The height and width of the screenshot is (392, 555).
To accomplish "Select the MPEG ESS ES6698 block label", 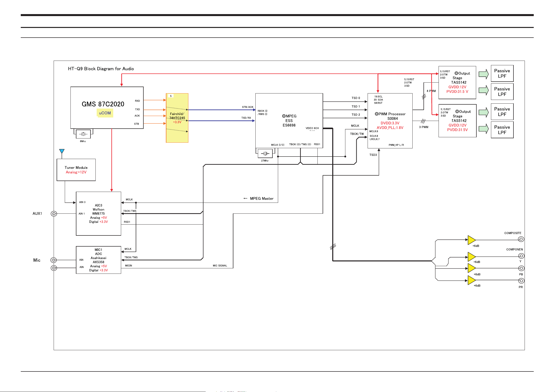I will coord(289,121).
